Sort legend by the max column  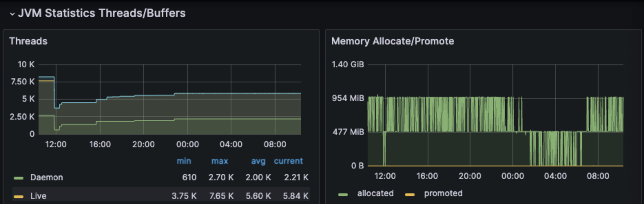pos(220,161)
